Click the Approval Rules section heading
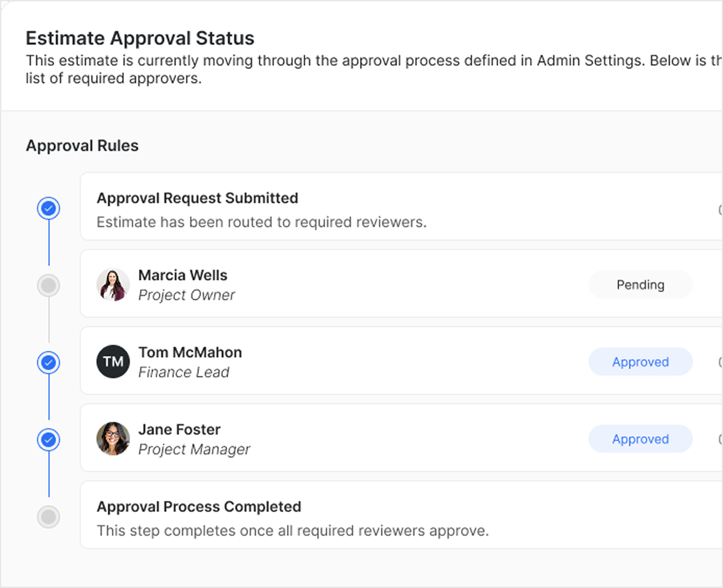 82,146
